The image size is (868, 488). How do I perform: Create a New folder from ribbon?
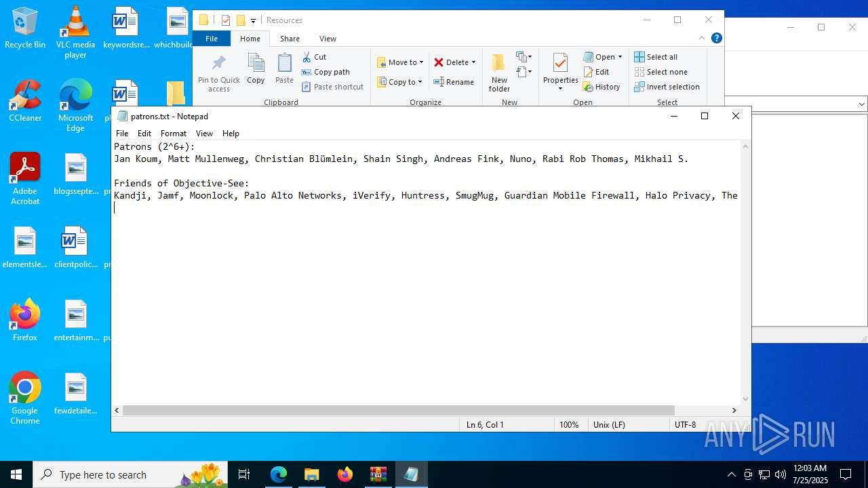499,73
